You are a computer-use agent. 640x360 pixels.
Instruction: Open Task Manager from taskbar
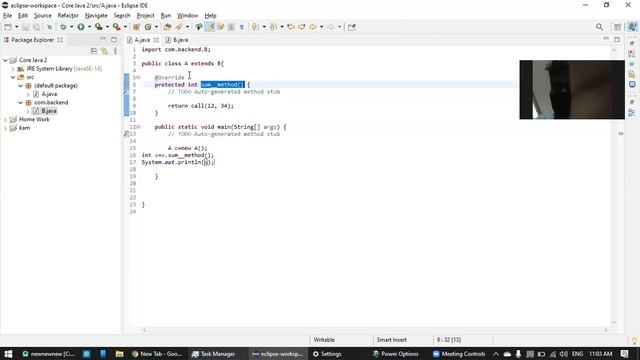pyautogui.click(x=213, y=354)
